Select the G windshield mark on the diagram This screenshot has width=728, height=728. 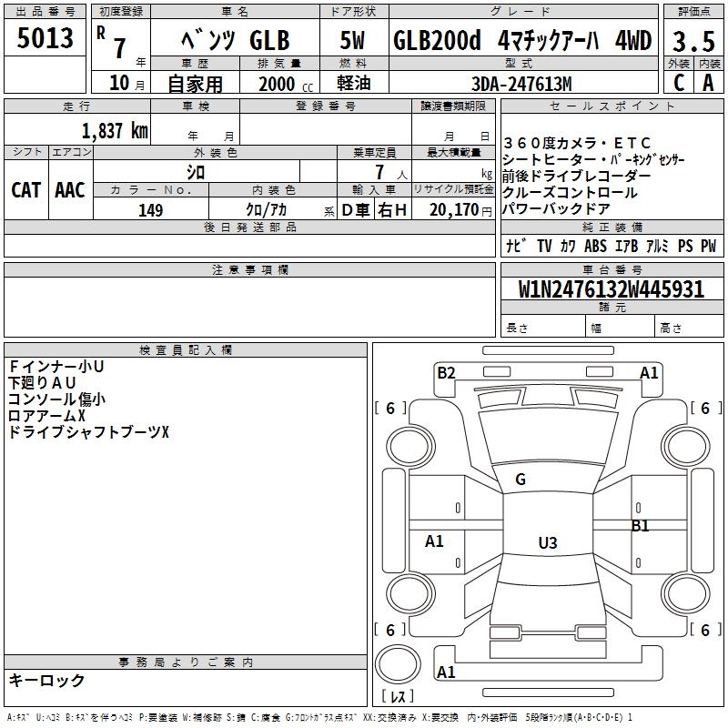(521, 480)
